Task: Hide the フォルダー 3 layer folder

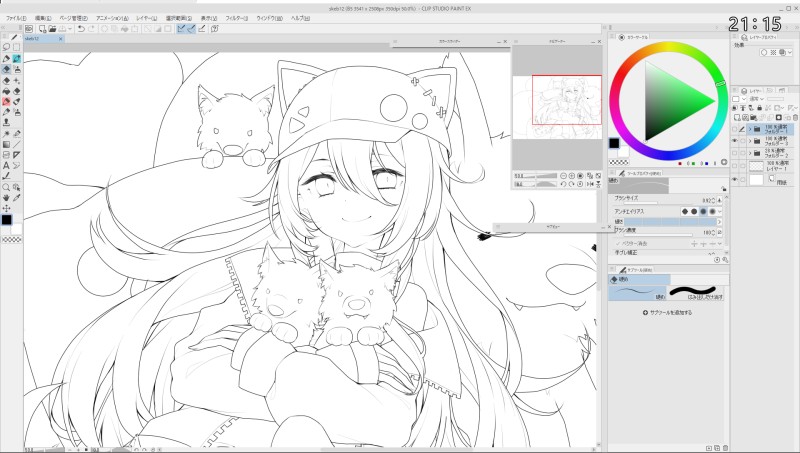Action: tap(735, 141)
